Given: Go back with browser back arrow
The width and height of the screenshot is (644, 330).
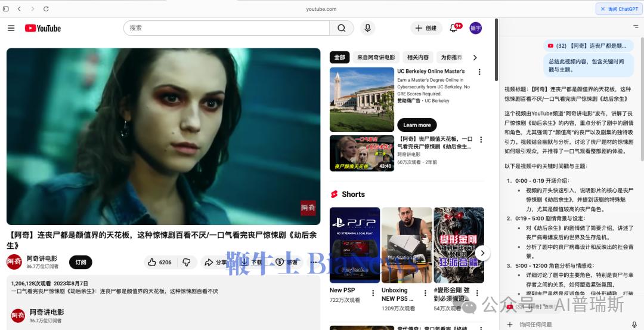Looking at the screenshot, I should 19,8.
